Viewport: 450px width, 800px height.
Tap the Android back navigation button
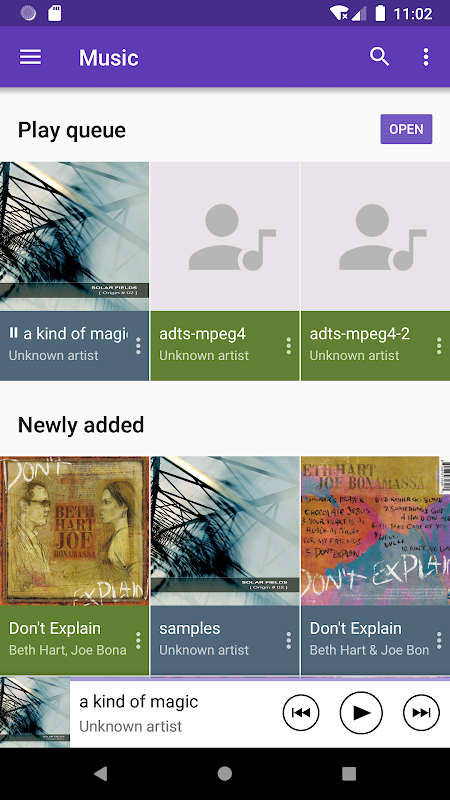(x=101, y=774)
